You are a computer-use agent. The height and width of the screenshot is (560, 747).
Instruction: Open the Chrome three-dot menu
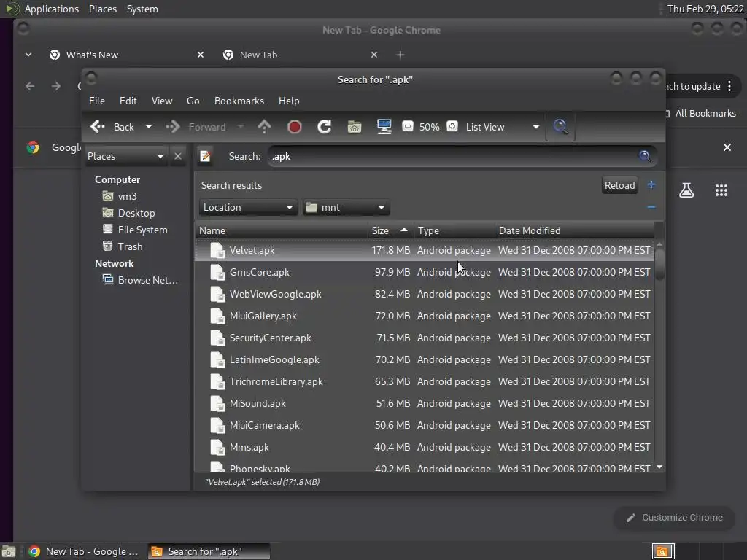point(729,86)
